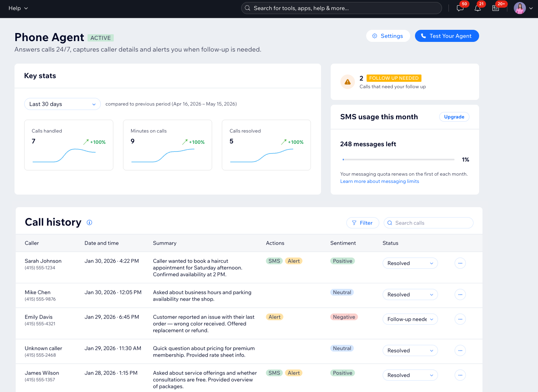Image resolution: width=538 pixels, height=392 pixels.
Task: Open more actions menu for Emily Davis
Action: coord(460,319)
